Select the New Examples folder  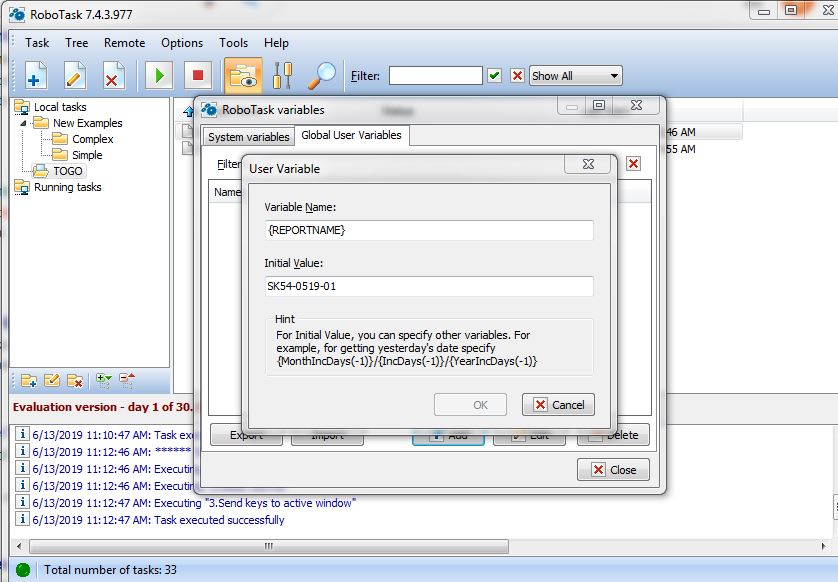click(88, 123)
